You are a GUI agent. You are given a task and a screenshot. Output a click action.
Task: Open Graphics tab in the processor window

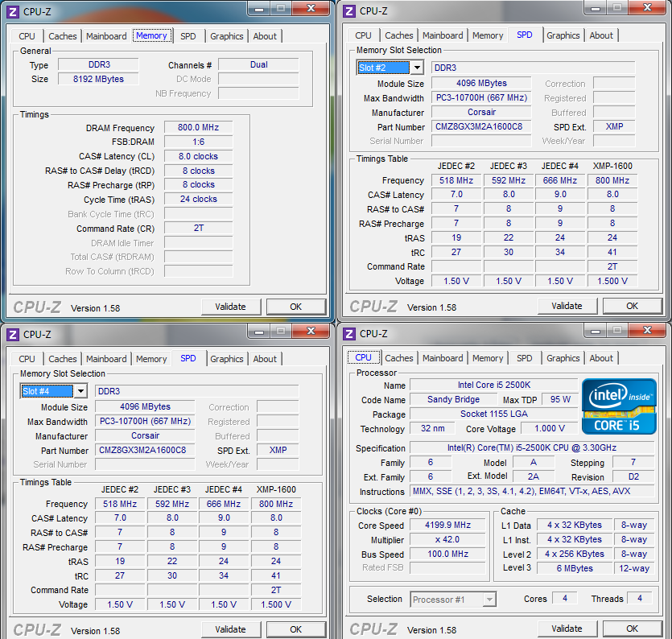point(563,358)
